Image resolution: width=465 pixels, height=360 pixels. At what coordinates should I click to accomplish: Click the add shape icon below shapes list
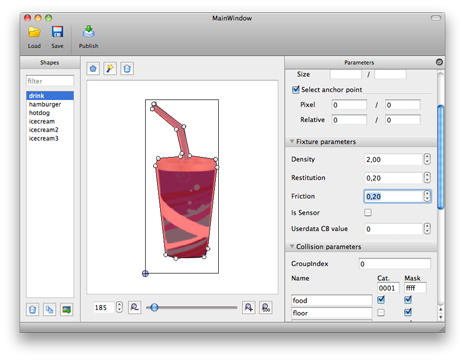33,310
